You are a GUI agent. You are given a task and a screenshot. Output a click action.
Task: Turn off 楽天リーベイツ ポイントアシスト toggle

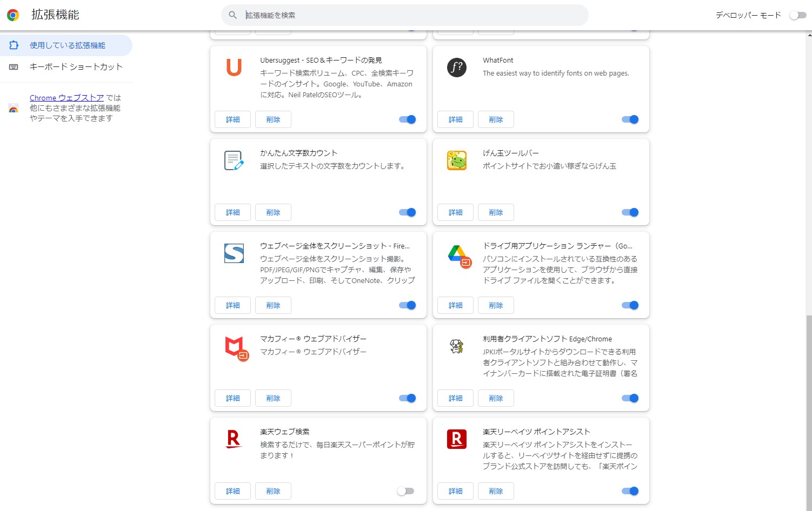click(x=630, y=491)
